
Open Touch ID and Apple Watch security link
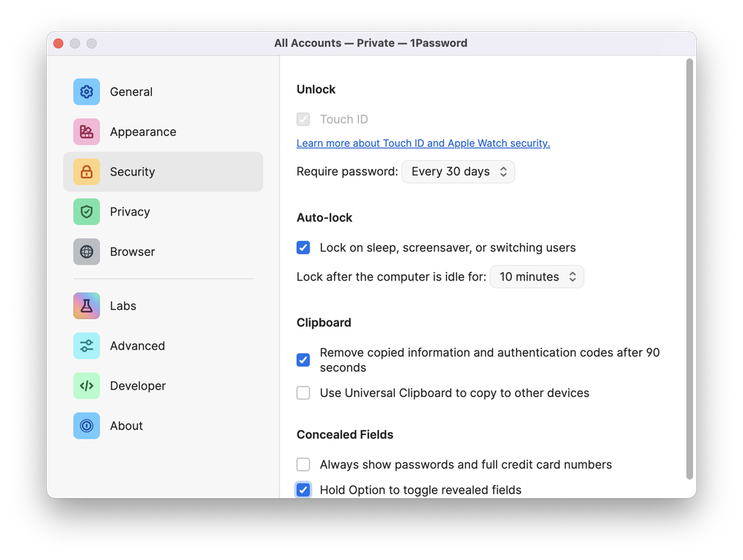423,144
